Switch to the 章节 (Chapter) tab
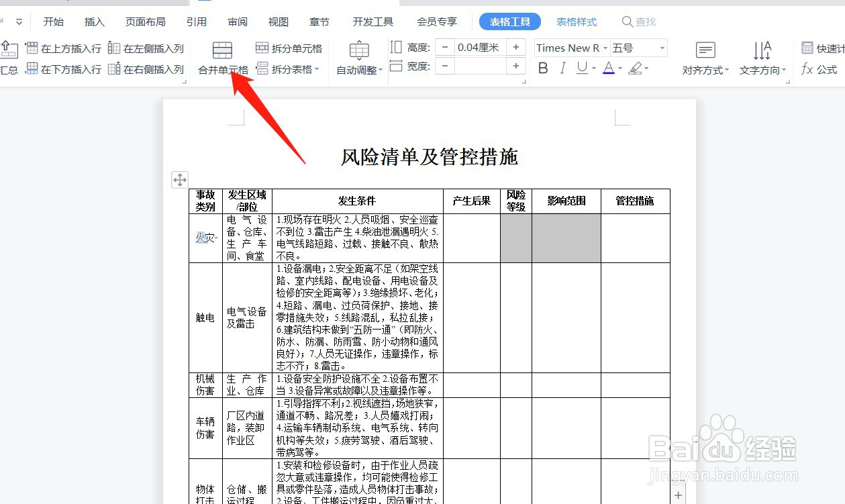The width and height of the screenshot is (845, 504). [x=319, y=21]
